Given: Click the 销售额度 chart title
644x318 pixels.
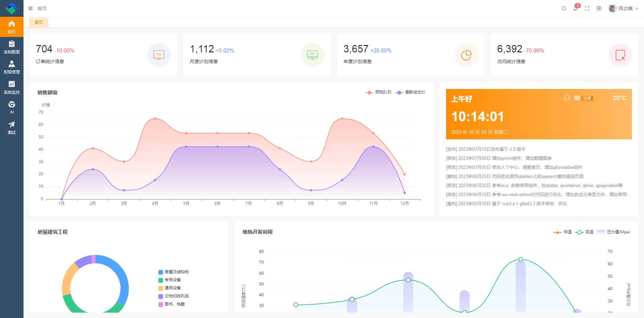Looking at the screenshot, I should (x=48, y=93).
